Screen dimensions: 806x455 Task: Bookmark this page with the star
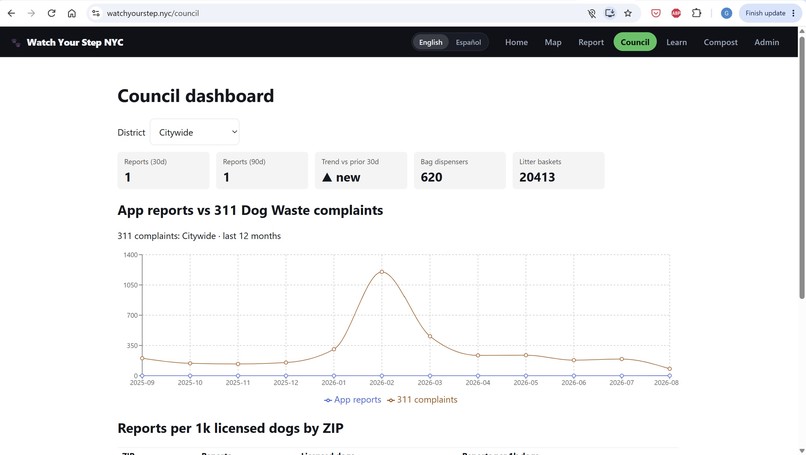(x=628, y=13)
